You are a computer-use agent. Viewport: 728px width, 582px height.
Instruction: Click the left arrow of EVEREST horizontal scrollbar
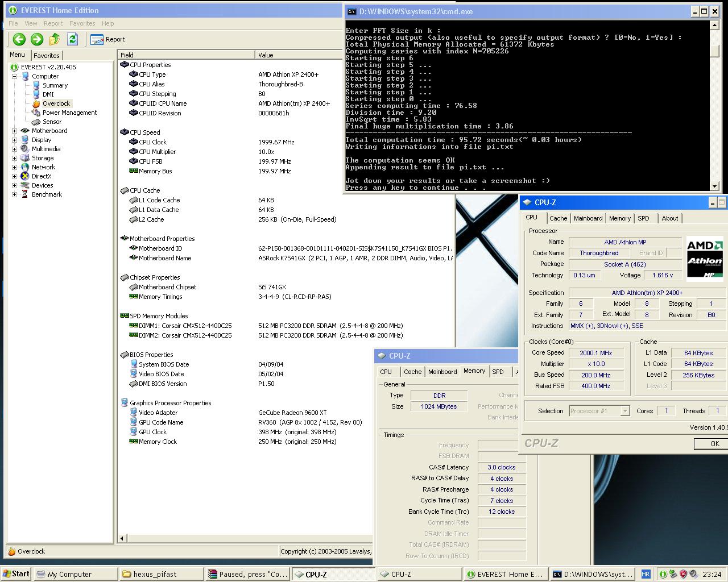(122, 538)
